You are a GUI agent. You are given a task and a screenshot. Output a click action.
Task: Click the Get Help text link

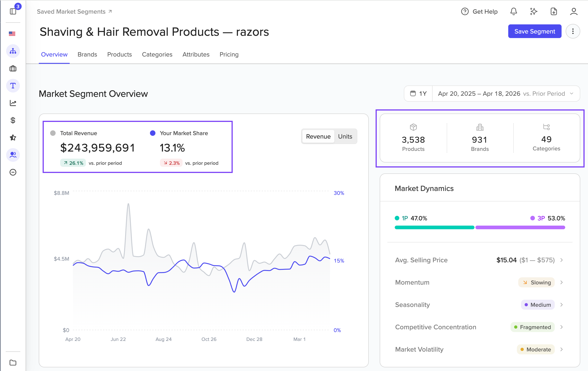[485, 11]
